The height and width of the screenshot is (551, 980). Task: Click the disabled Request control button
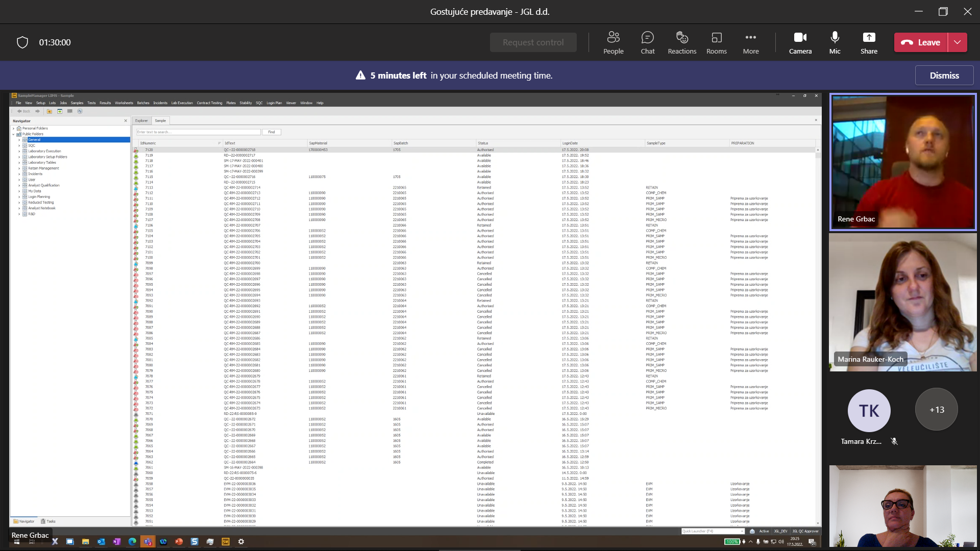[533, 42]
